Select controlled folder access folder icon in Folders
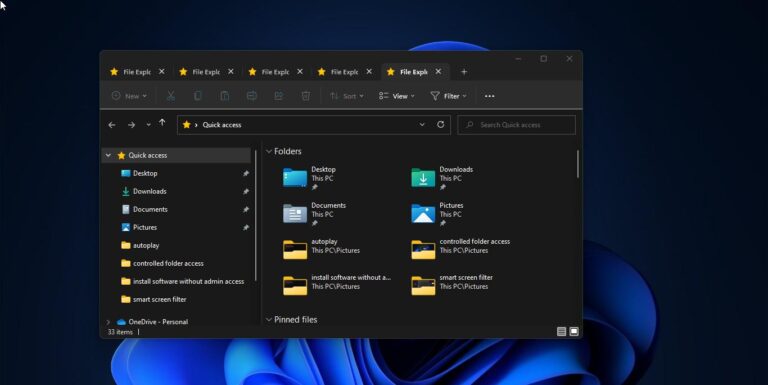The image size is (768, 385). click(423, 249)
